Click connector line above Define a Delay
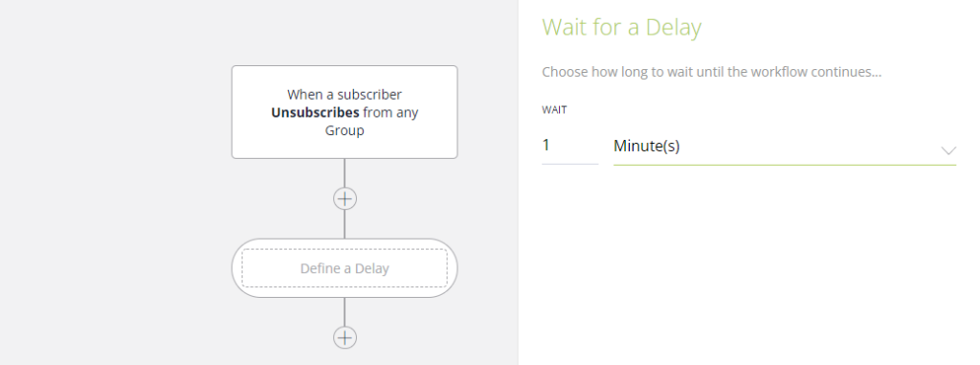980x365 pixels. point(345,224)
